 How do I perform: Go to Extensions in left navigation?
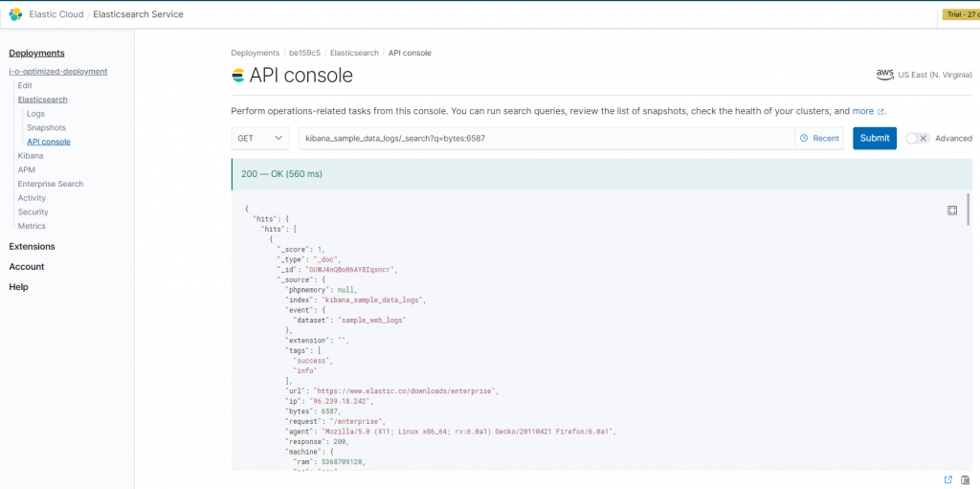click(x=32, y=246)
